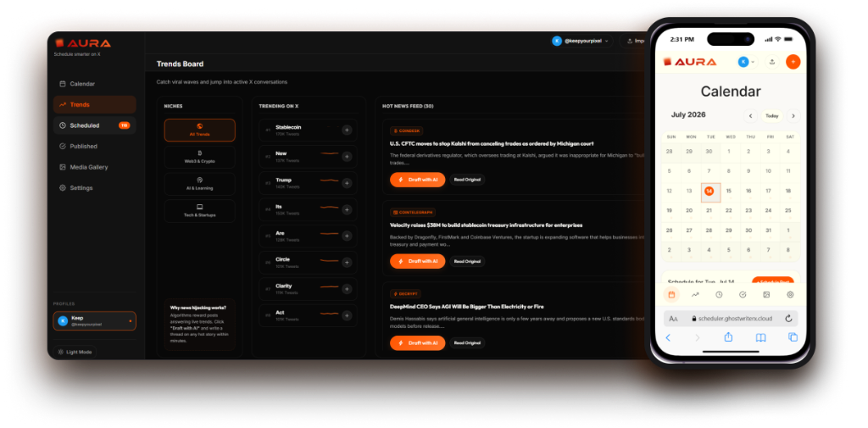Tap the clock scheduled icon in phone nav
This screenshot has width=868, height=428.
[x=719, y=295]
